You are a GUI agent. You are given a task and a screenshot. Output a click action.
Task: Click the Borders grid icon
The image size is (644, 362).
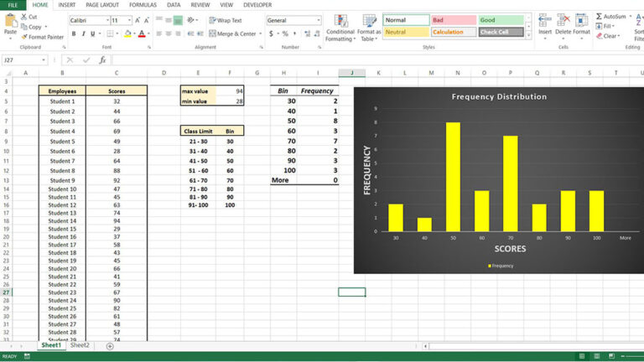(110, 34)
